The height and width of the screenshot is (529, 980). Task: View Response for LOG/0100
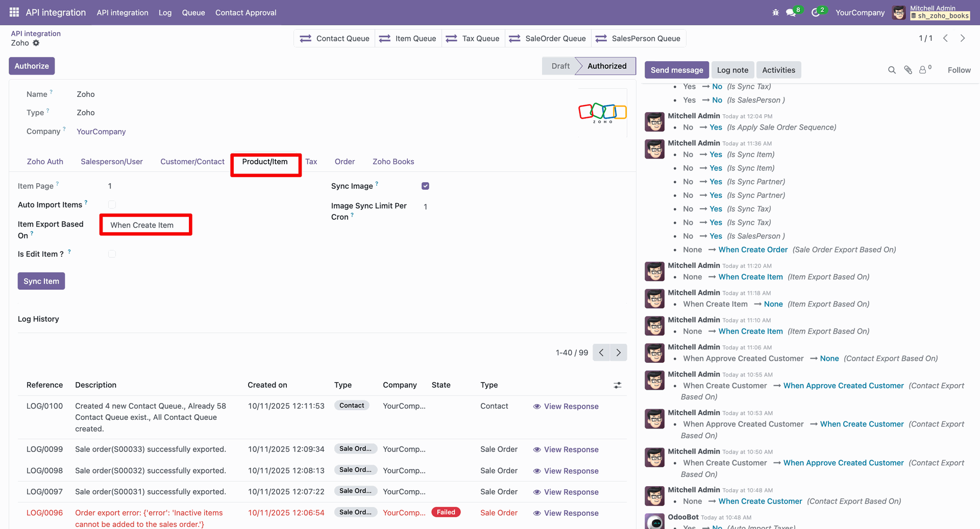pyautogui.click(x=566, y=406)
